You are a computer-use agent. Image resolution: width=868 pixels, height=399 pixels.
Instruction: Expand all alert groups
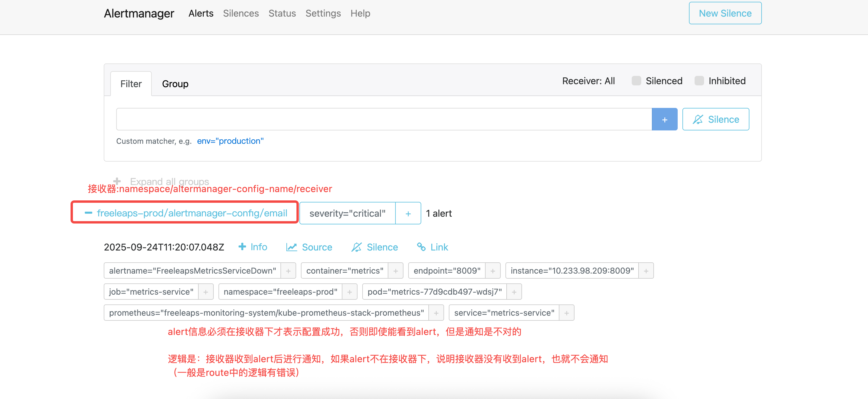[162, 181]
